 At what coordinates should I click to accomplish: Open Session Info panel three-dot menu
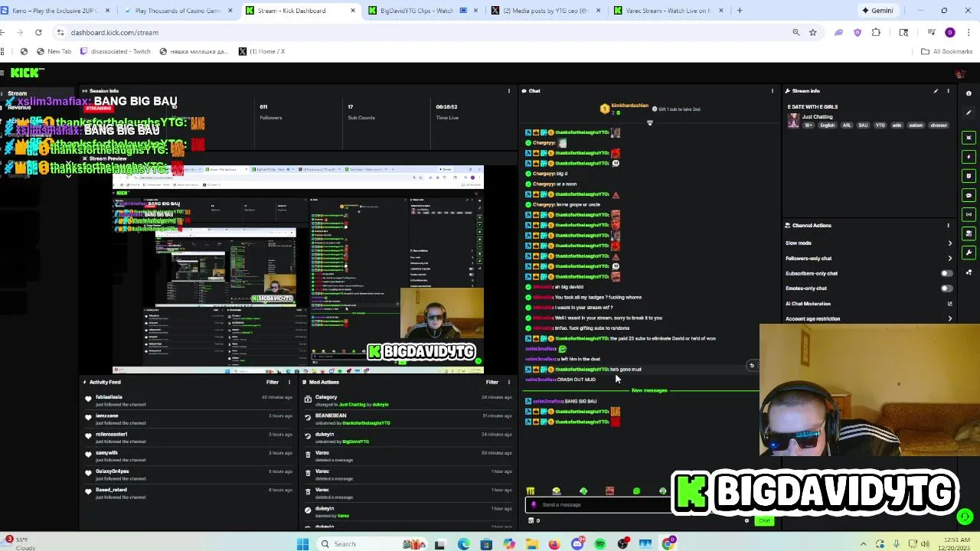(x=509, y=91)
